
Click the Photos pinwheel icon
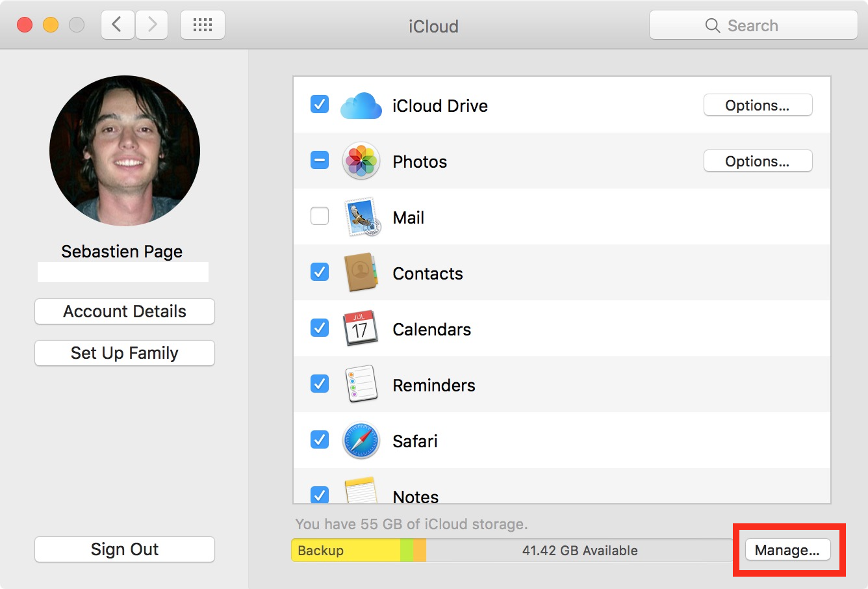coord(361,161)
